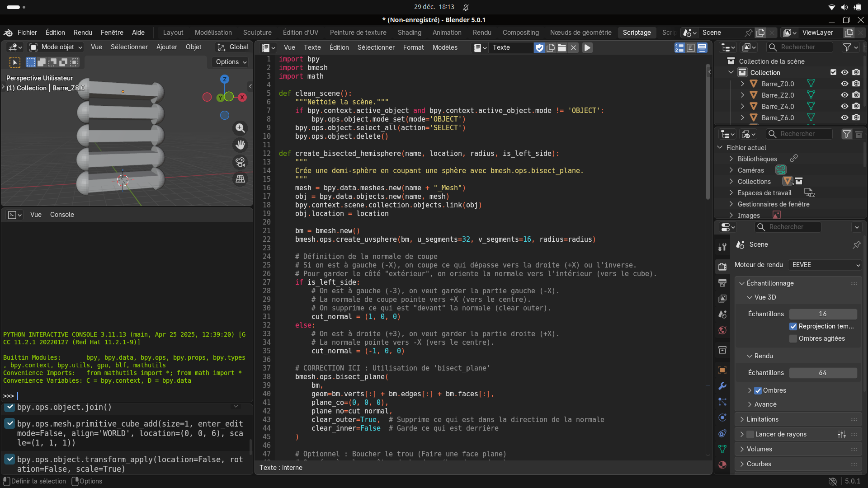Expand the Barre_Z4.0 tree item
This screenshot has height=488, width=868.
742,106
